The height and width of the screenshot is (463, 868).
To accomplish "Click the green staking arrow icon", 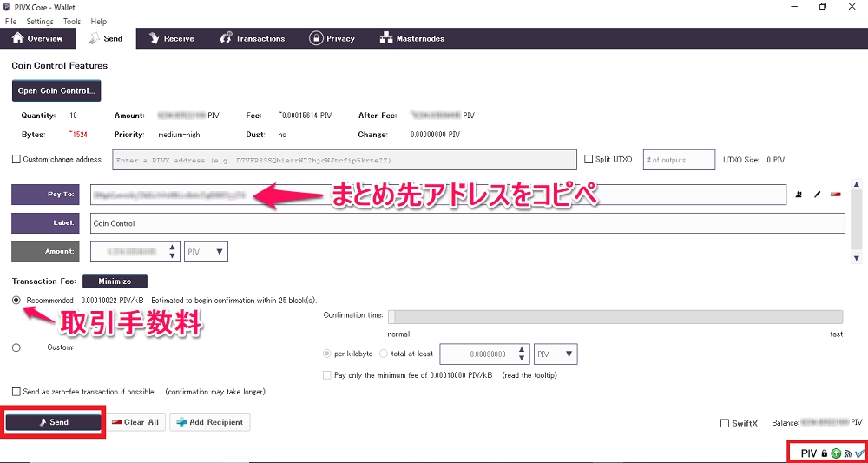I will [836, 453].
